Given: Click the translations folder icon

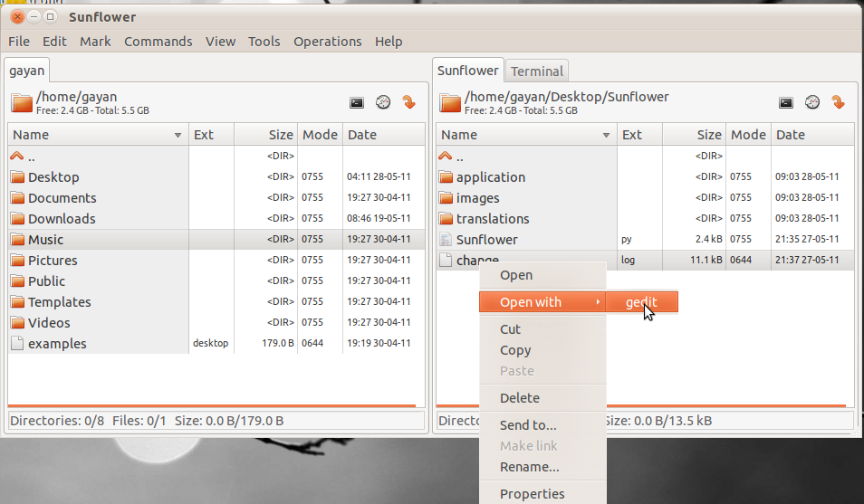Looking at the screenshot, I should (446, 219).
